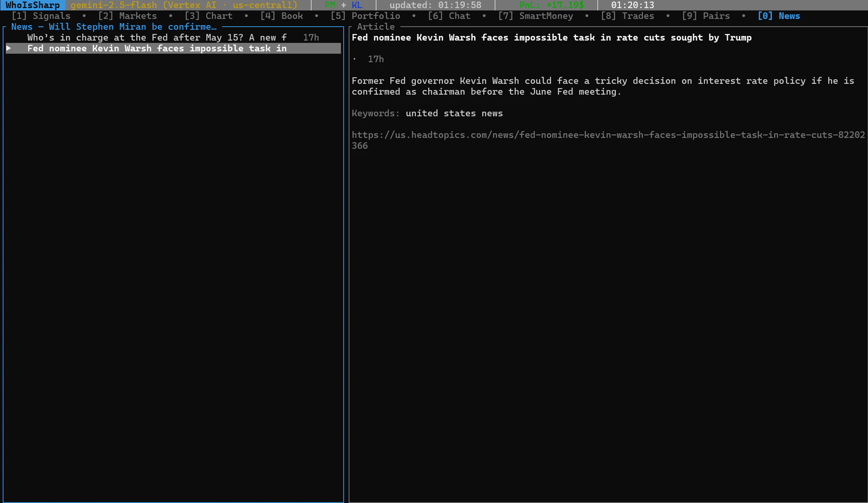Click the selected Kevin Warsh news row

coord(156,48)
